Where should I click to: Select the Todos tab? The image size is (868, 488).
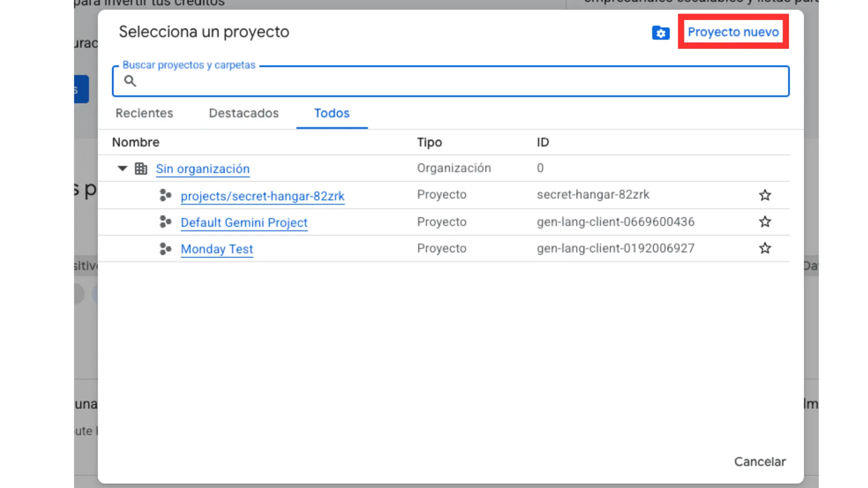(332, 113)
